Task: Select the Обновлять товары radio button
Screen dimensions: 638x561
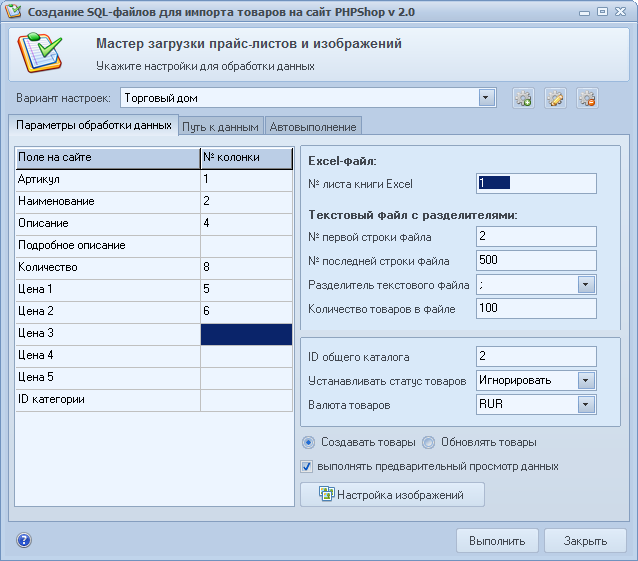Action: click(428, 442)
